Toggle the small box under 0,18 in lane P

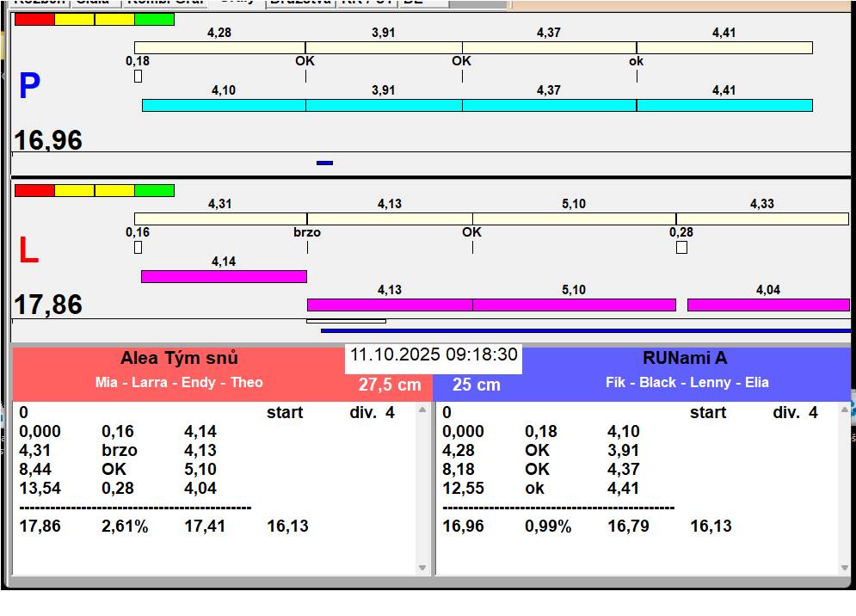[138, 77]
